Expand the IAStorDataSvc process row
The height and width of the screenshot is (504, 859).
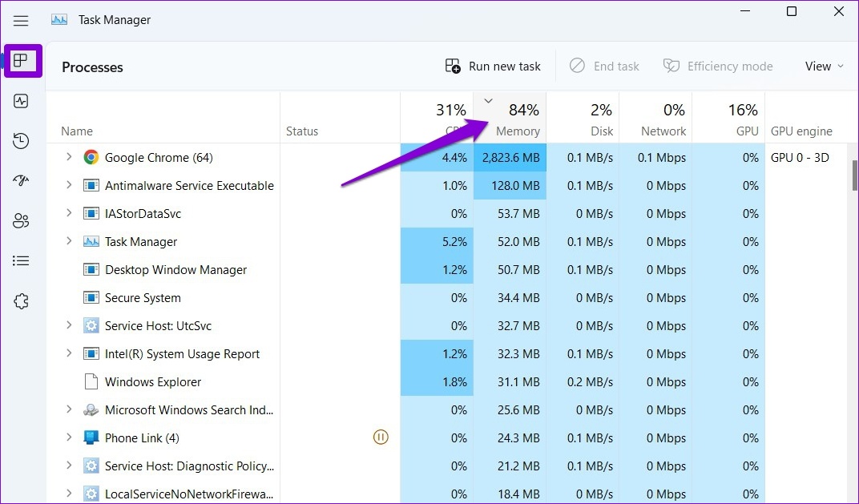pos(69,212)
